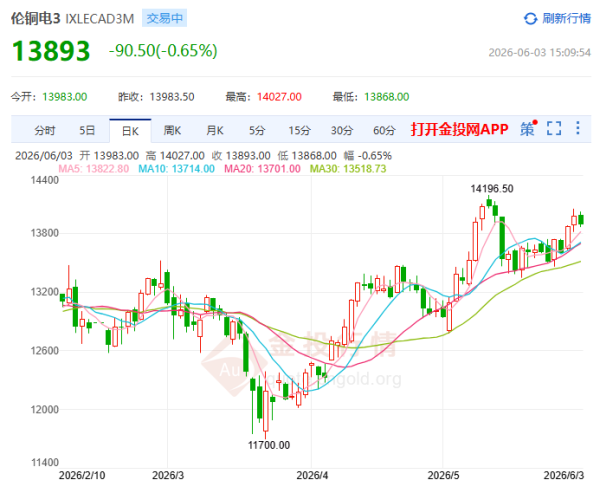
Task: Switch to 5日 chart tab
Action: 87,131
